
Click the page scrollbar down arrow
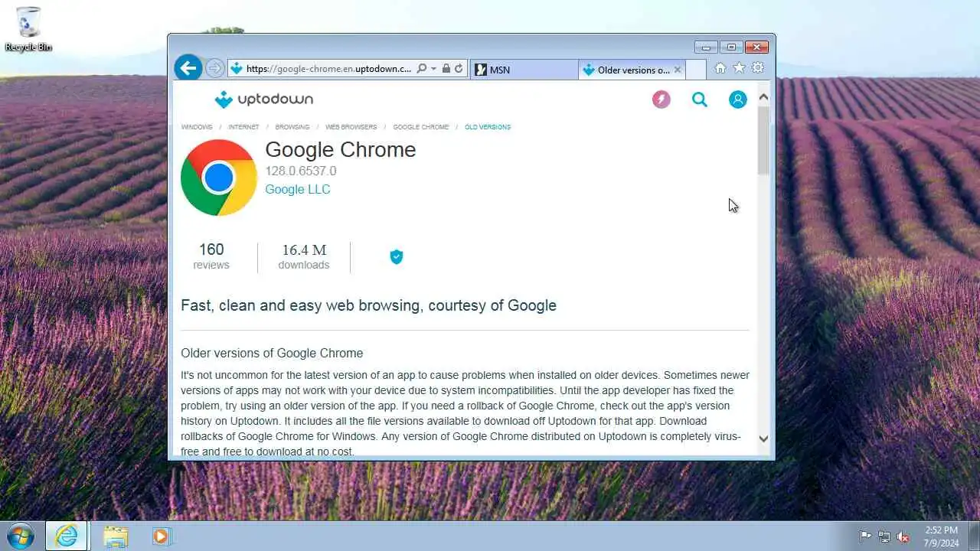pos(763,439)
